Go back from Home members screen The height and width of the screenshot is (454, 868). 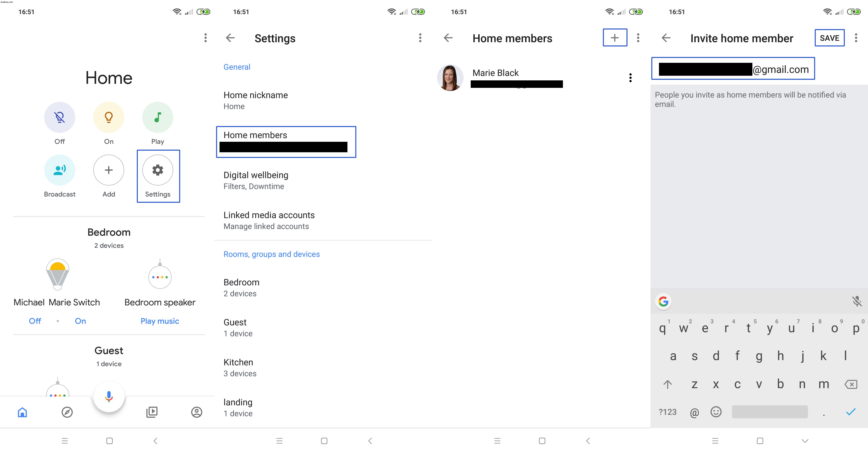[x=448, y=38]
